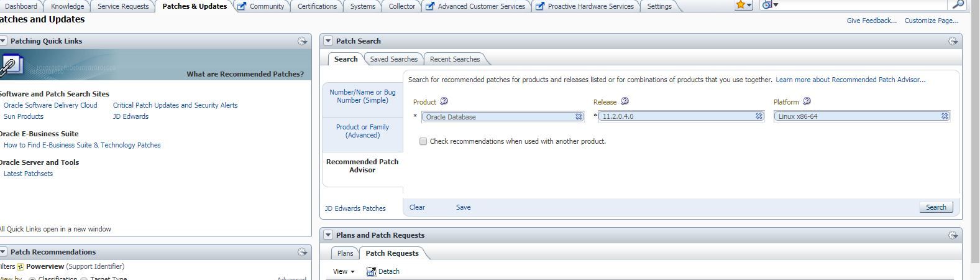The width and height of the screenshot is (980, 280).
Task: Click the Customize Page link
Action: tap(931, 21)
